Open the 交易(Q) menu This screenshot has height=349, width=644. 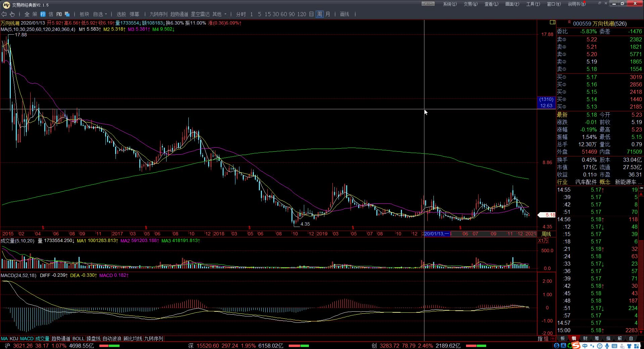coord(470,4)
